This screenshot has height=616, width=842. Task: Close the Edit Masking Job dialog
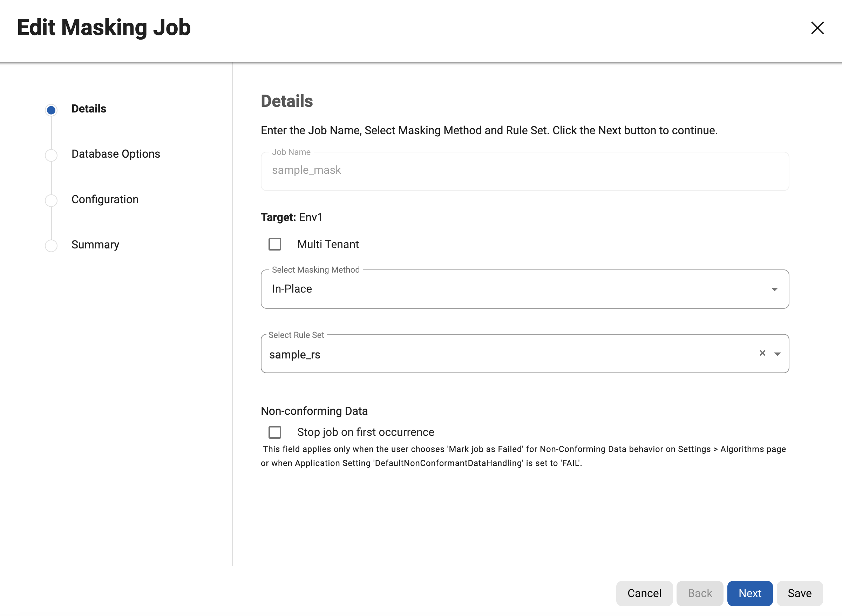point(817,28)
